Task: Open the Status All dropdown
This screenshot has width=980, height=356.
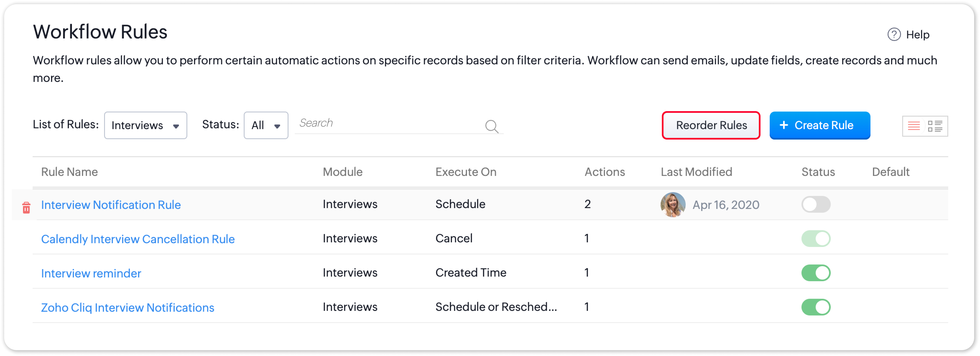Action: [x=265, y=125]
